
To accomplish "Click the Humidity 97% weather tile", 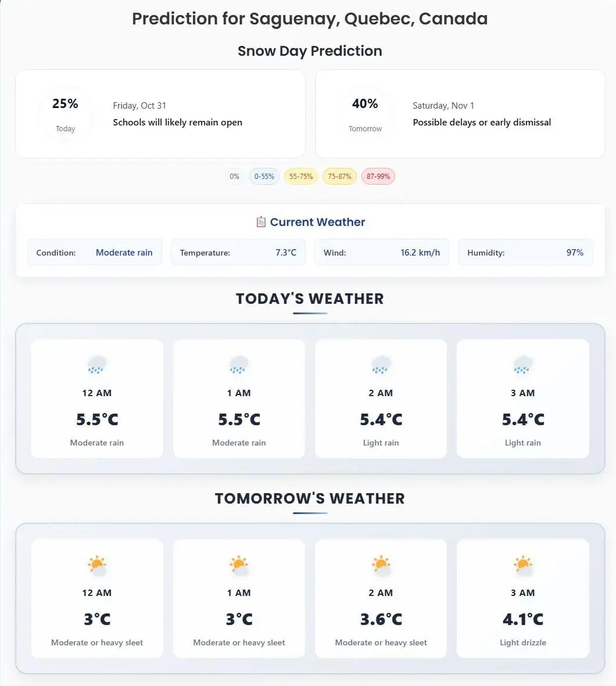I will coord(525,253).
